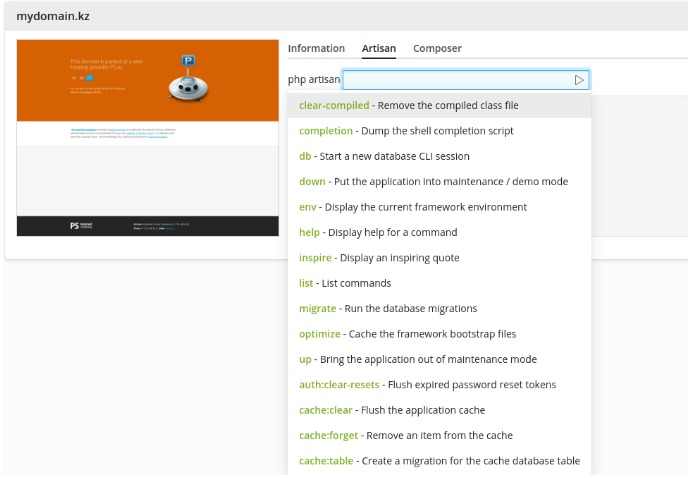
Task: Run the artisan command with play icon
Action: 579,80
